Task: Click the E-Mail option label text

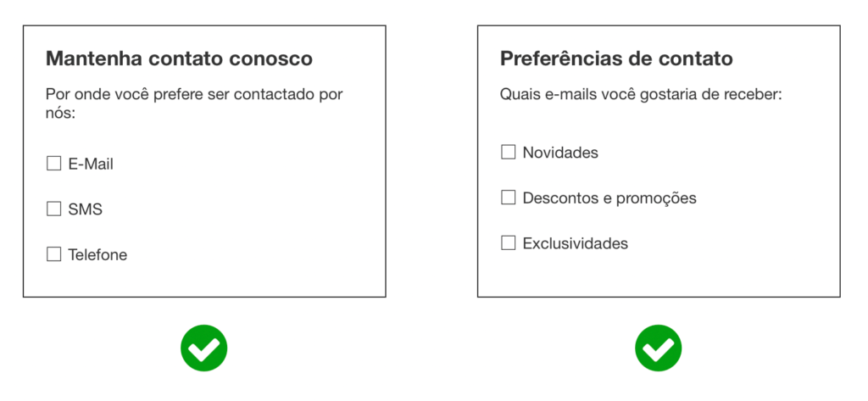Action: (91, 164)
